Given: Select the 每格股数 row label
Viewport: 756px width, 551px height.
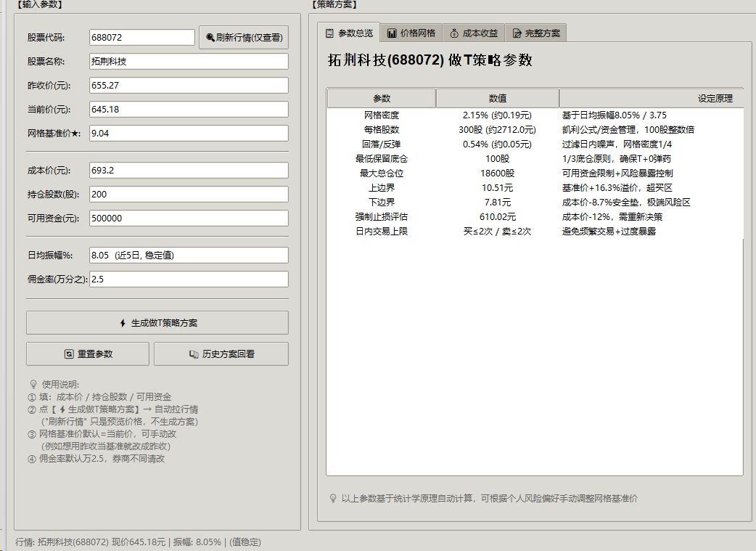Looking at the screenshot, I should click(x=382, y=130).
